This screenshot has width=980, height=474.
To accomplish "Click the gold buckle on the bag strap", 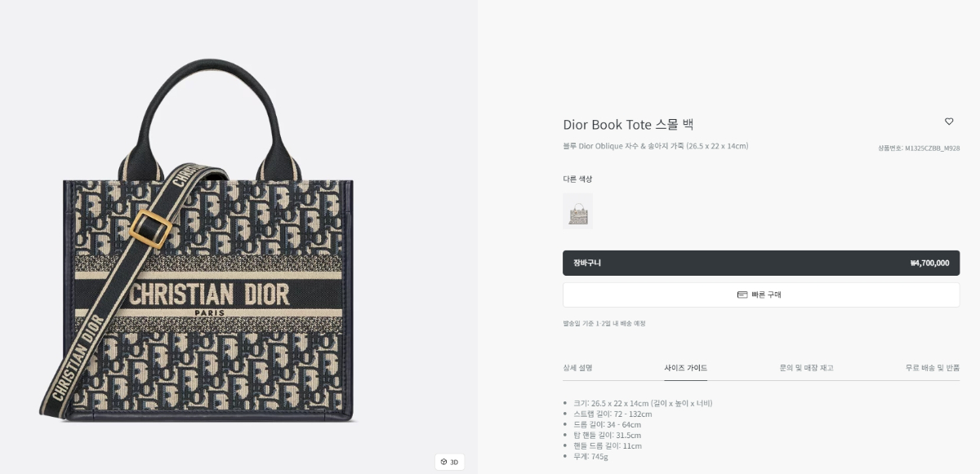I will (151, 228).
